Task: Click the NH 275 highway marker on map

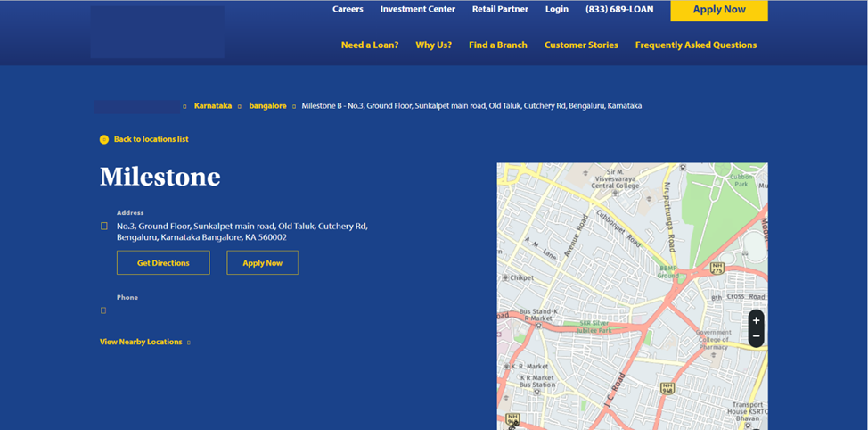Action: point(717,269)
